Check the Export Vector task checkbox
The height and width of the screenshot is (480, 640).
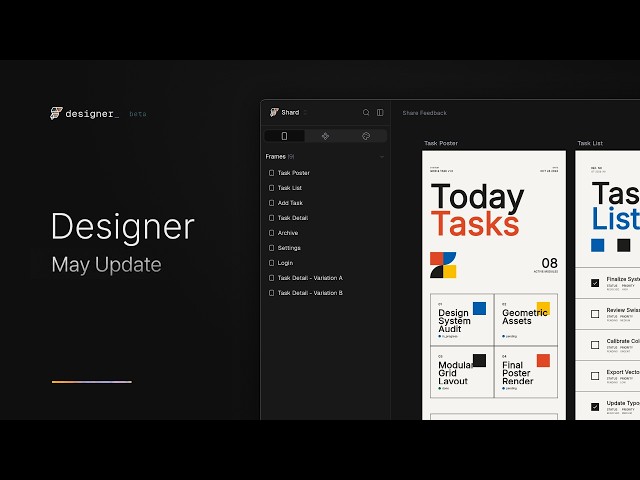point(595,376)
